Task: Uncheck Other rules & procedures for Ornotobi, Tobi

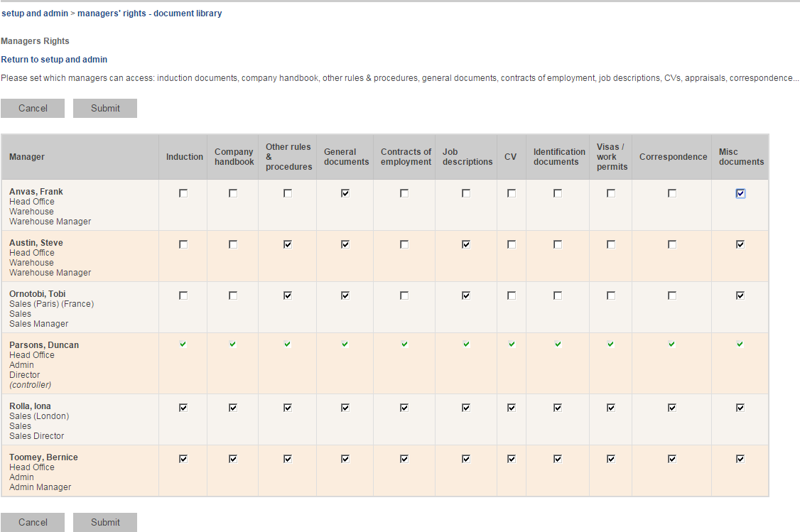Action: (288, 295)
